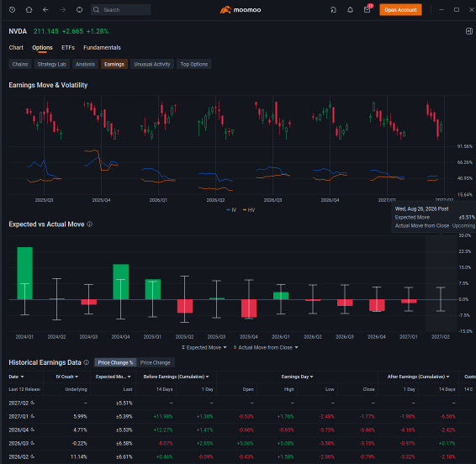Toggle the IV legend line
Screen dimensions: 476x464
pyautogui.click(x=231, y=209)
